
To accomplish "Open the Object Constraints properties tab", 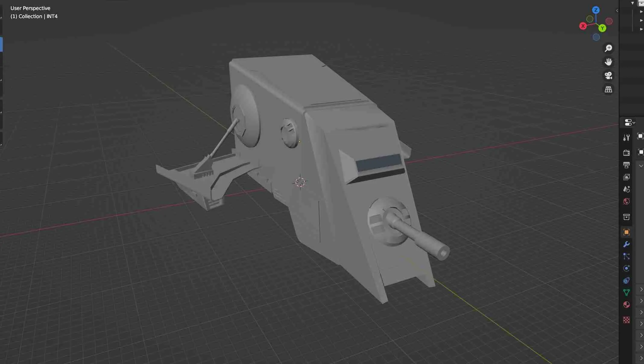I will pyautogui.click(x=627, y=280).
